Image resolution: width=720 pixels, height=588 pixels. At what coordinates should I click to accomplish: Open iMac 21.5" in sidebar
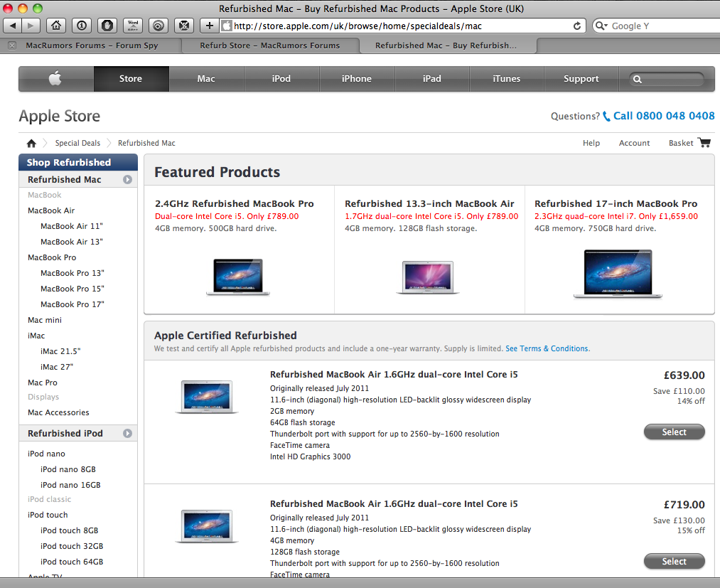tap(60, 351)
